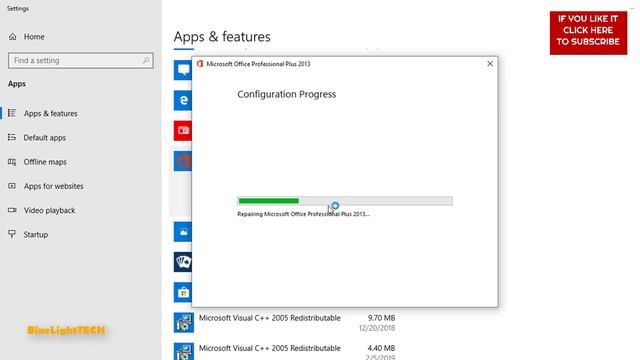The width and height of the screenshot is (640, 360).
Task: Select the Microsoft Office app icon
Action: pos(182,161)
